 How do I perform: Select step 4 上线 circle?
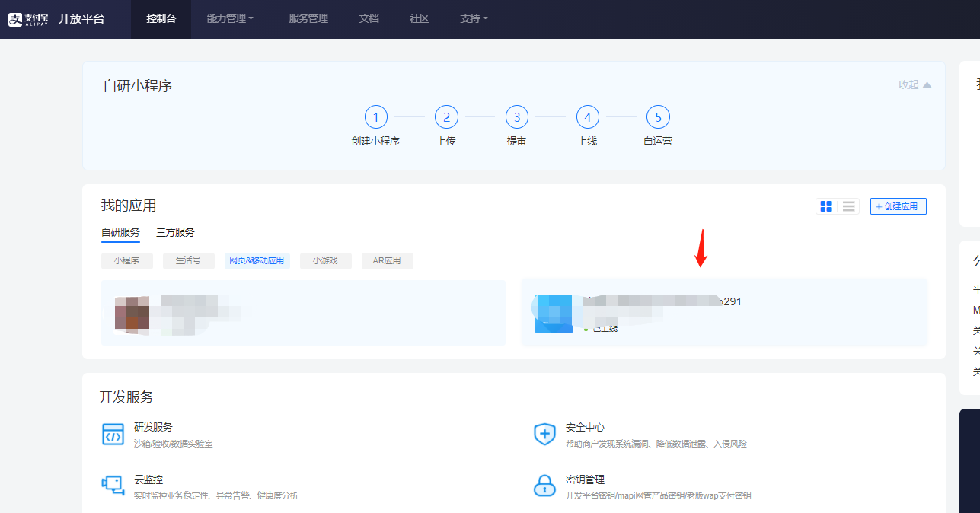point(587,117)
